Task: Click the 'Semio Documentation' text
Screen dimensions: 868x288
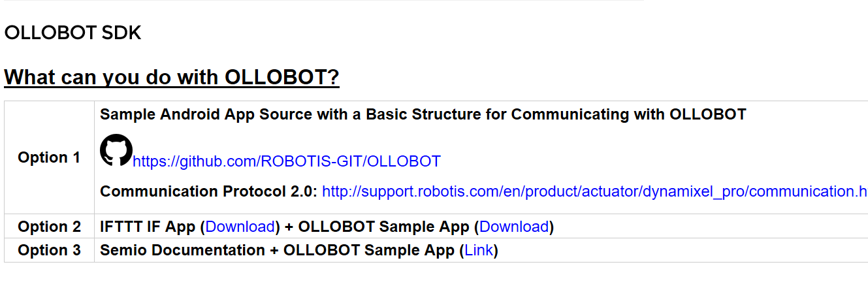Action: click(182, 250)
